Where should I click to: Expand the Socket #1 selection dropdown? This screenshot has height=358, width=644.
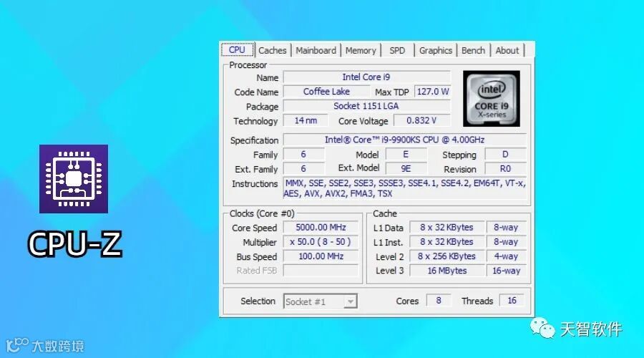tap(351, 301)
